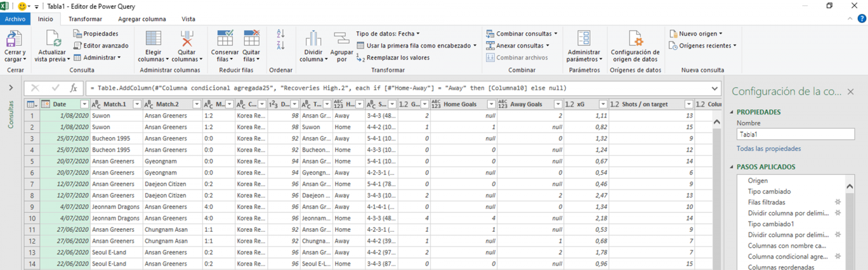Select the Shots / on target column header
This screenshot has height=270, width=868.
point(652,105)
